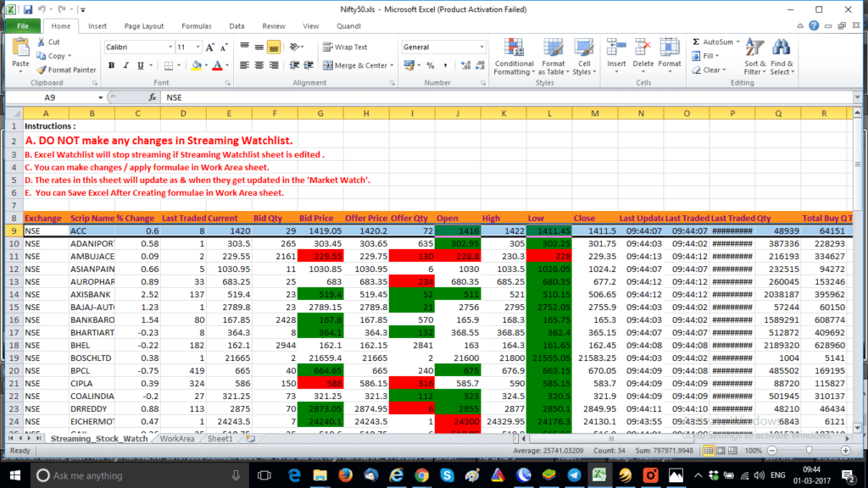Screen dimensions: 868x488
Task: Open the font size dropdown
Action: pyautogui.click(x=197, y=47)
